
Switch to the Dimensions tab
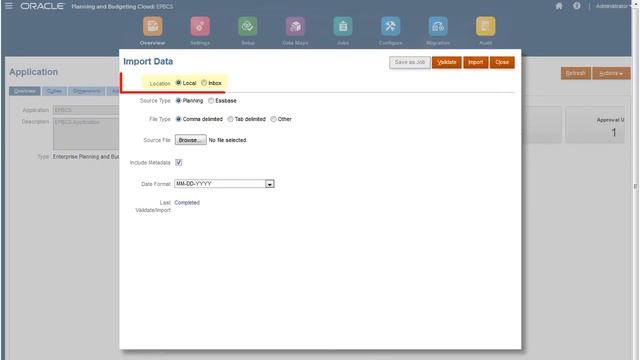[x=87, y=91]
